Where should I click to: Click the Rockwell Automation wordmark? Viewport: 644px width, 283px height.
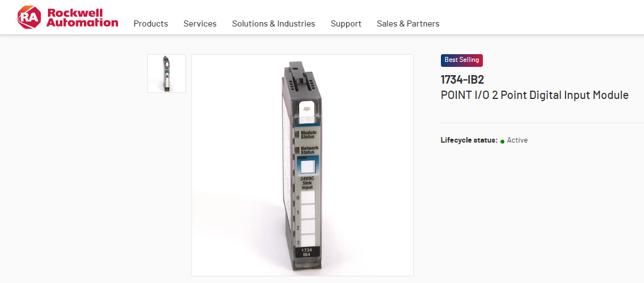pos(82,17)
